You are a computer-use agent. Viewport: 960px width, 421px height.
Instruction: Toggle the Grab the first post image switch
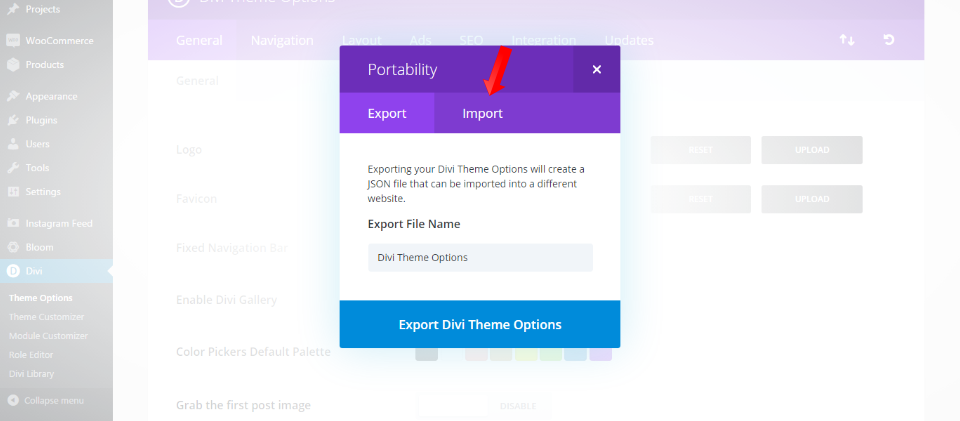[484, 406]
